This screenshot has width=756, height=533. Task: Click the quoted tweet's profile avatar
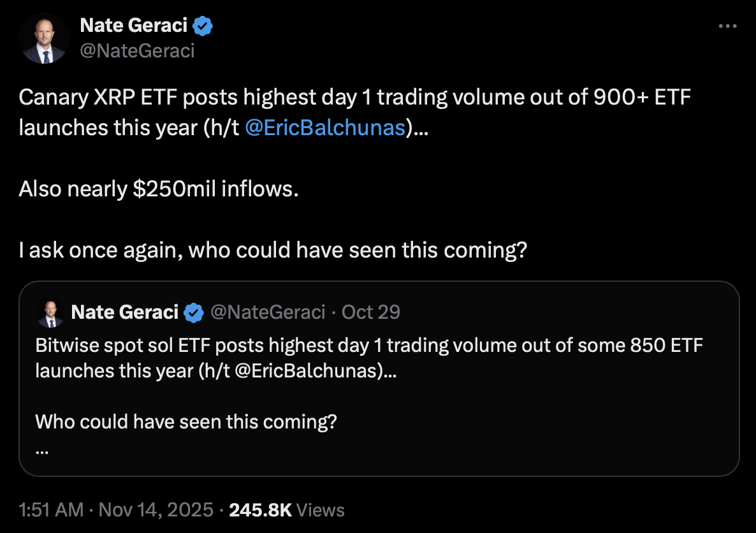(50, 312)
